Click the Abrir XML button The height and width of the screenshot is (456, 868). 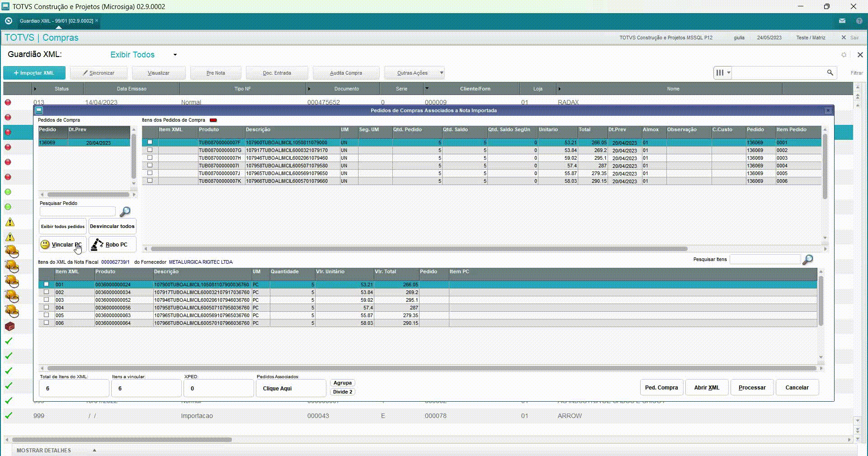click(x=707, y=388)
